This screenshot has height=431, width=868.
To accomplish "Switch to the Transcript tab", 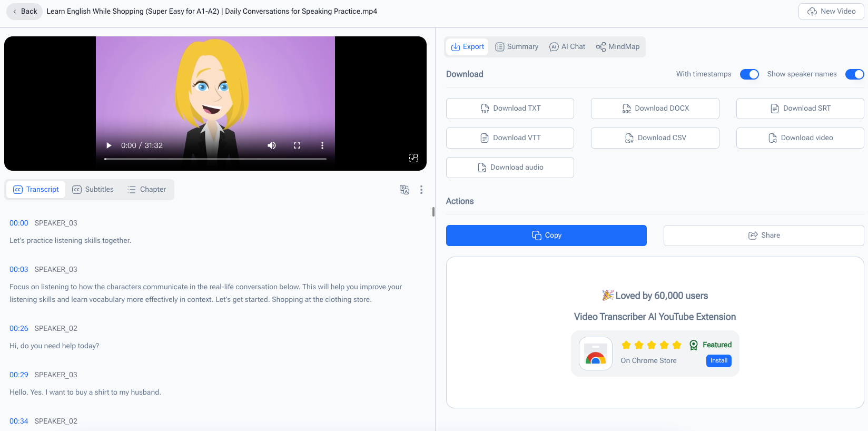I will point(36,190).
